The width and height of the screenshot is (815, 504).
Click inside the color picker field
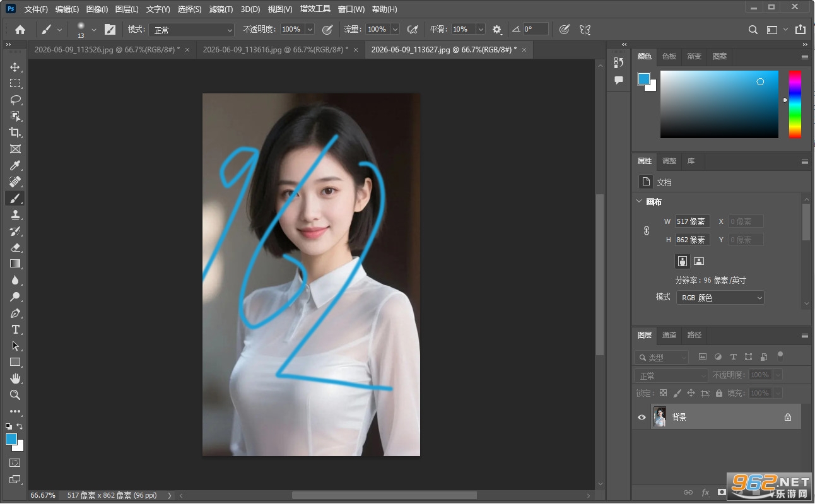[x=719, y=104]
